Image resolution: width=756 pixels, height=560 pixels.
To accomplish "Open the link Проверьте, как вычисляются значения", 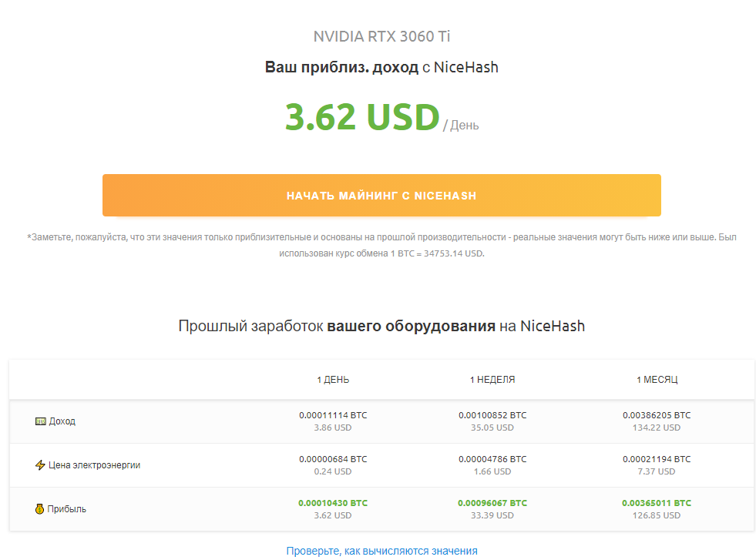I will (x=382, y=551).
